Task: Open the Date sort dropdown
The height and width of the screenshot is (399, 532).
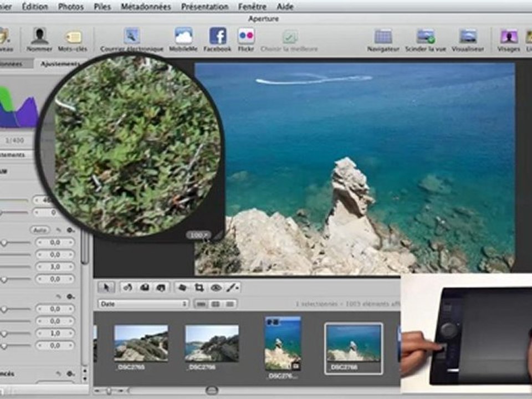Action: point(144,304)
